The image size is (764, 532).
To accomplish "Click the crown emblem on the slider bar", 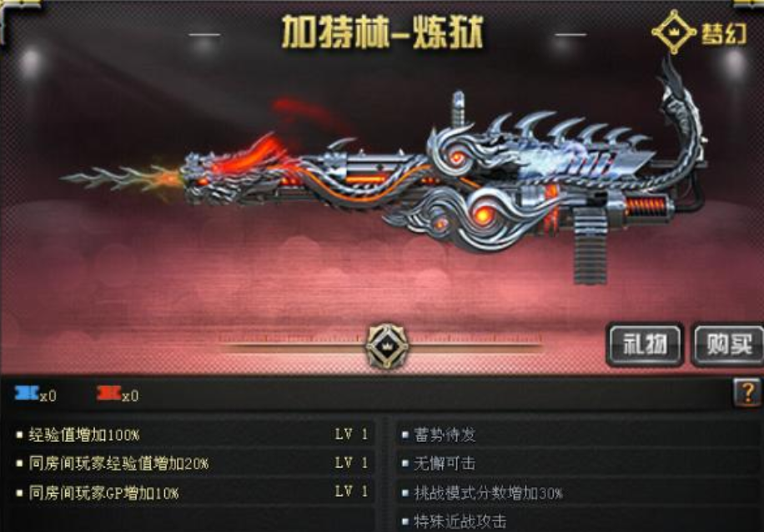I will click(387, 345).
